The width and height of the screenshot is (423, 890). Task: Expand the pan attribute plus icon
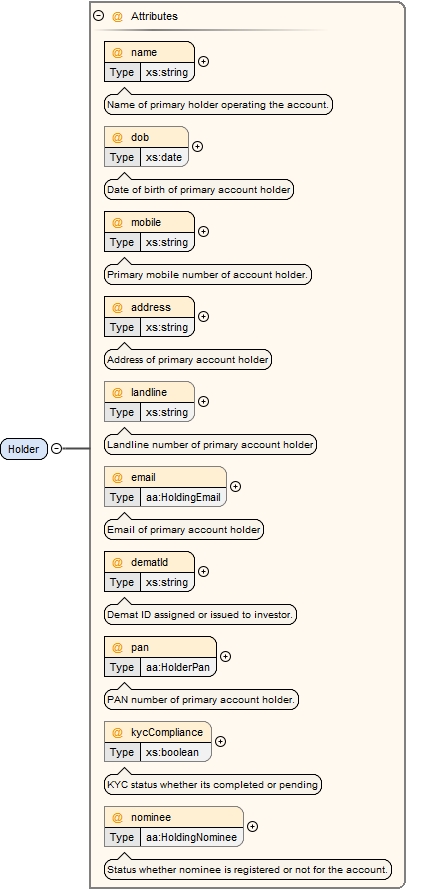point(225,656)
